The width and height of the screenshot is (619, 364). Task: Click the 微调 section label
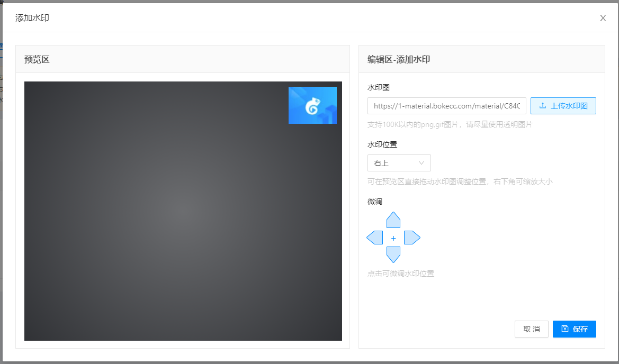[375, 202]
